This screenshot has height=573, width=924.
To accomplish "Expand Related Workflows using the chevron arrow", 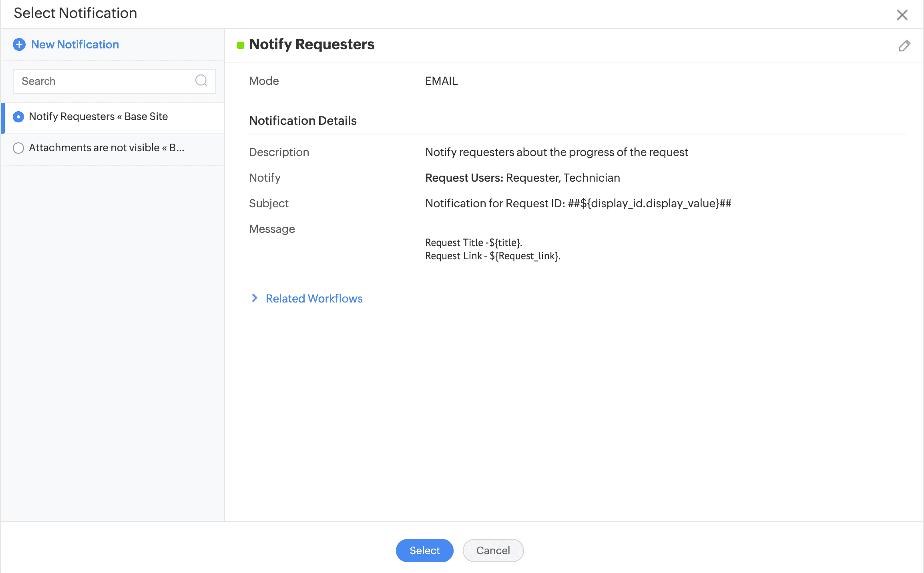I will [255, 298].
